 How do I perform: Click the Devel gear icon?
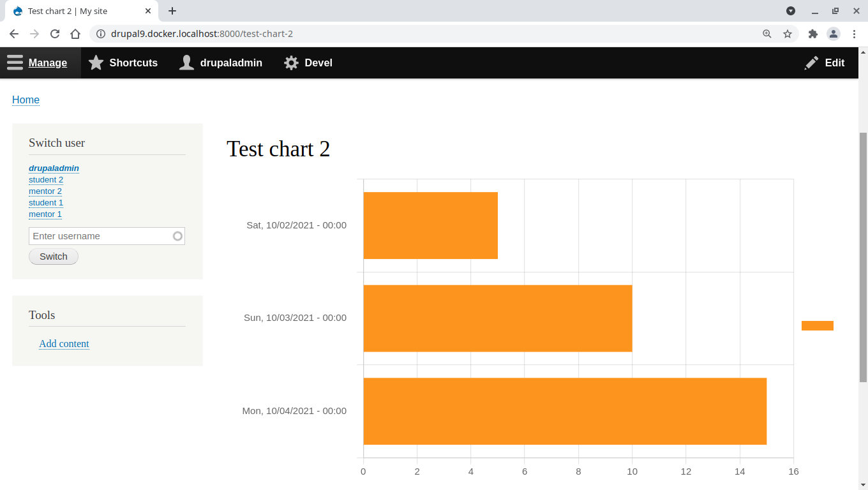291,63
